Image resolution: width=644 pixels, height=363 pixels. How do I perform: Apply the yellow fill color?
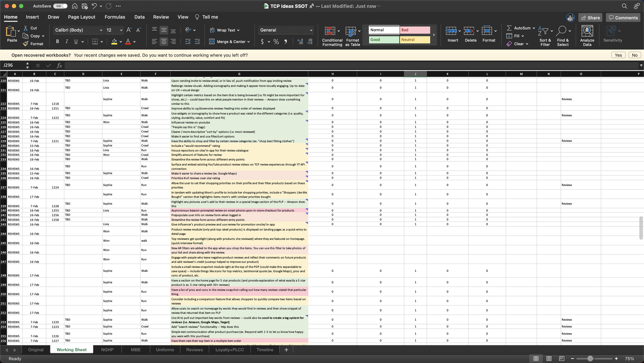click(114, 42)
